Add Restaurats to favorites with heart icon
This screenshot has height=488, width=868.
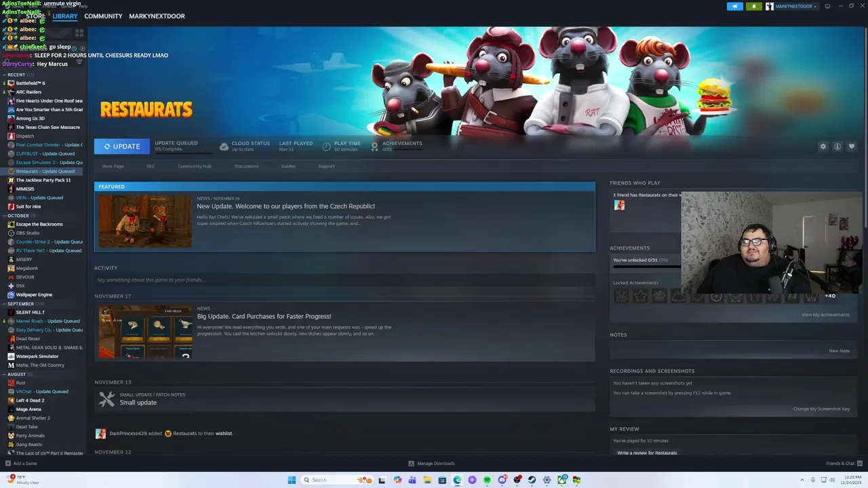point(852,146)
